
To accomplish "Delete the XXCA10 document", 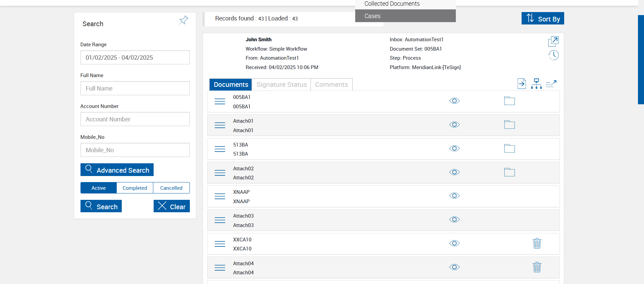I will (537, 243).
